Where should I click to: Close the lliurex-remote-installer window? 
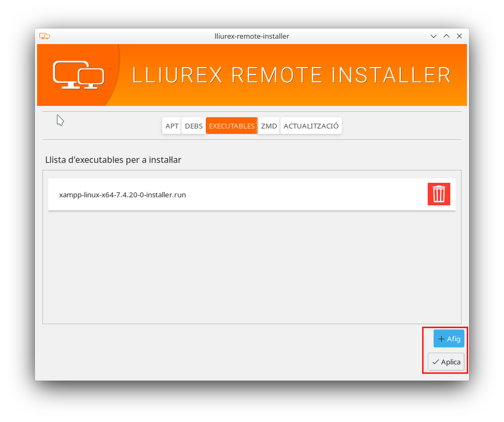pyautogui.click(x=459, y=37)
